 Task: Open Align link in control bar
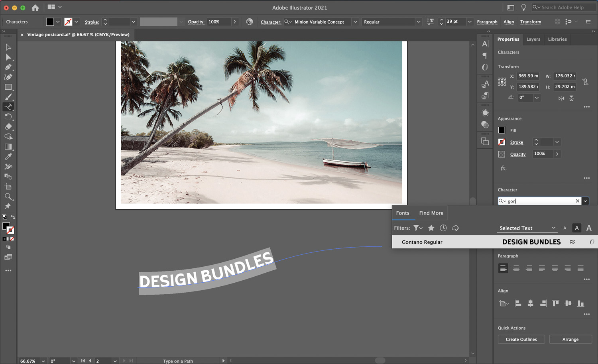pyautogui.click(x=508, y=22)
